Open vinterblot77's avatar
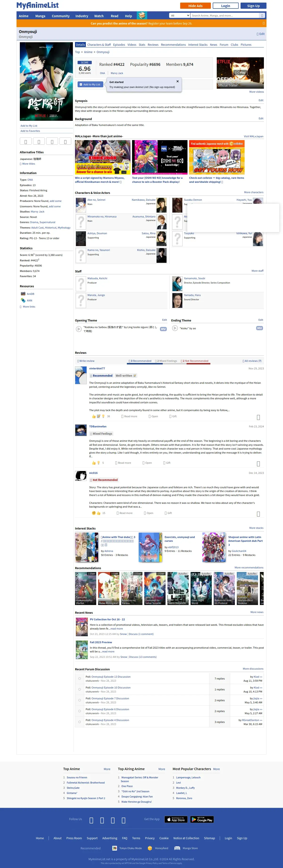This screenshot has height=868, width=283. pyautogui.click(x=81, y=375)
